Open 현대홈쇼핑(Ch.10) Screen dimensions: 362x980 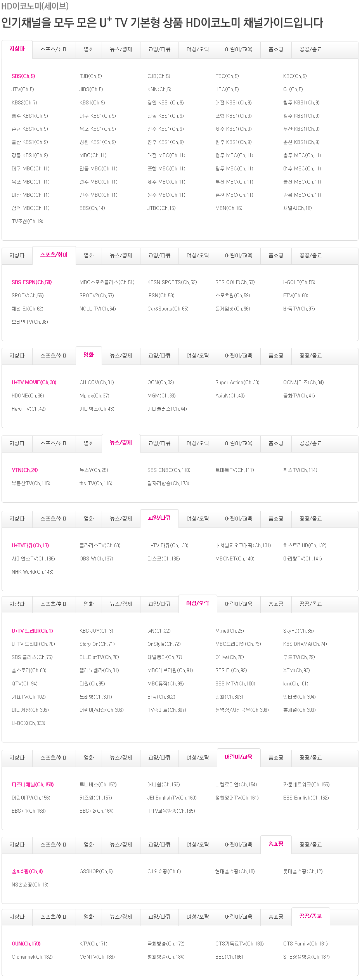coord(235,872)
